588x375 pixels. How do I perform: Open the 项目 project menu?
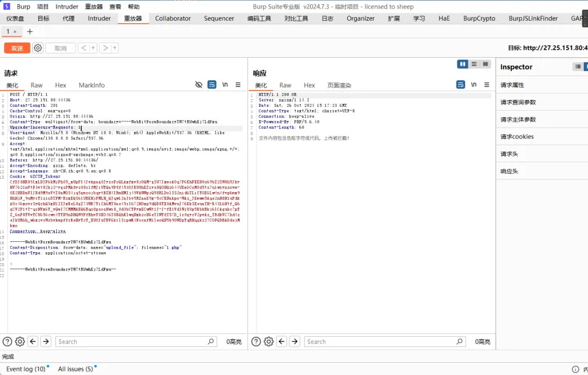click(43, 7)
